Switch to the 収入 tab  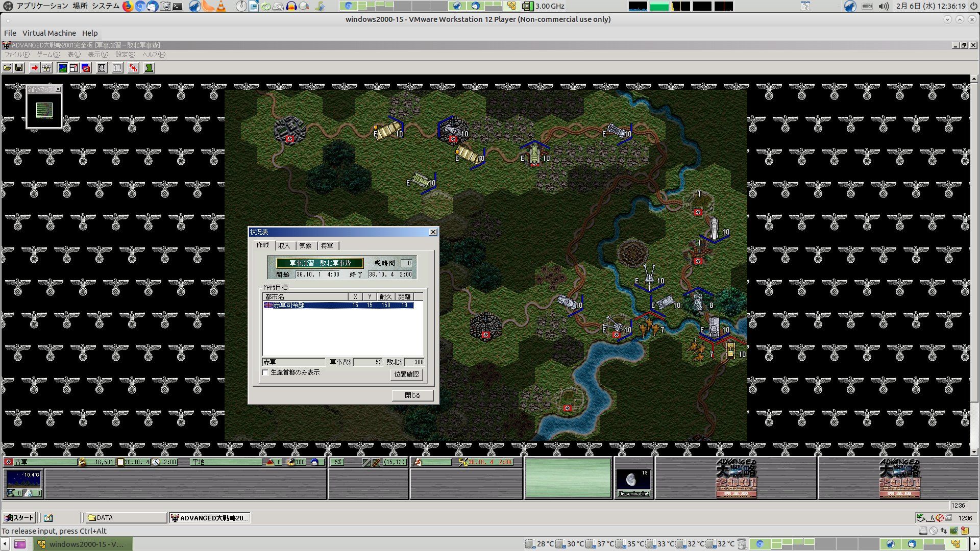[284, 246]
